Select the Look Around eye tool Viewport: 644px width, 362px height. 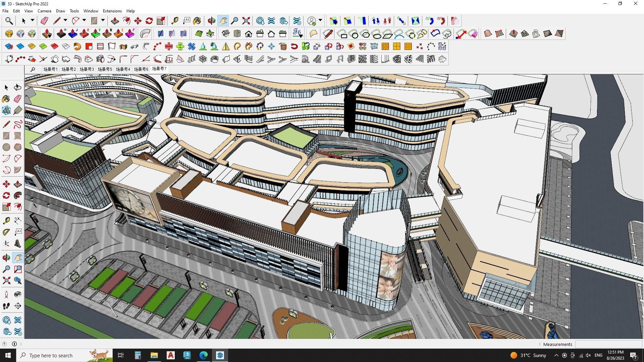[17, 294]
